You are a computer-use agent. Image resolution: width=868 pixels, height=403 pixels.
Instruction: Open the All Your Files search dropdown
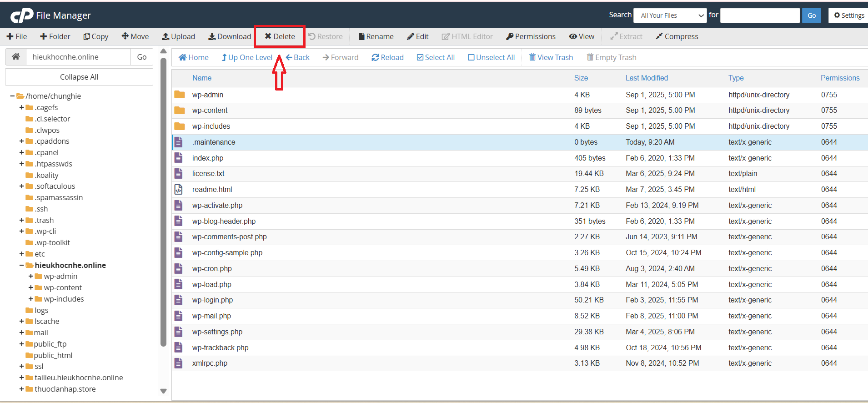670,15
